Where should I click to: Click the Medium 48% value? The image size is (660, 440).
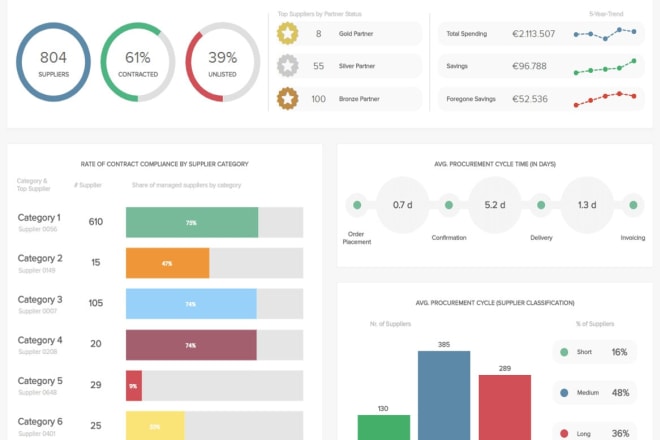click(620, 393)
